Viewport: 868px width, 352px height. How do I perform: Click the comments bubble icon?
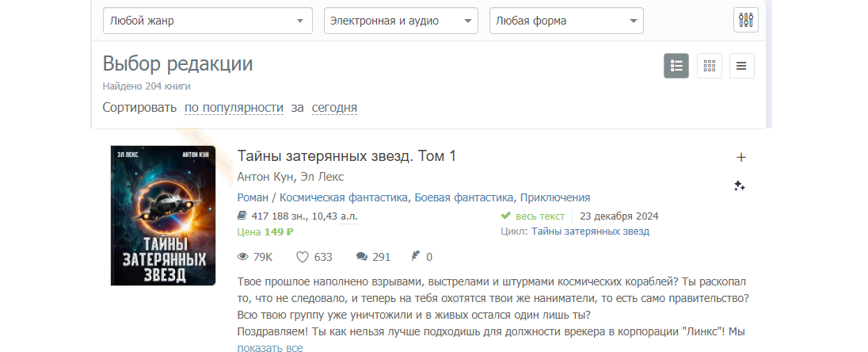click(x=361, y=257)
